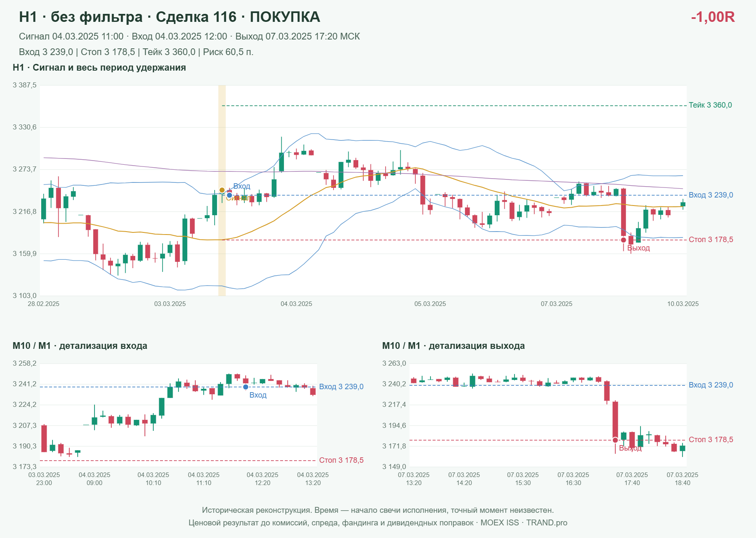Viewport: 756px width, 538px height.
Task: Click the '07.03.2025 17:40' time label
Action: [x=632, y=479]
